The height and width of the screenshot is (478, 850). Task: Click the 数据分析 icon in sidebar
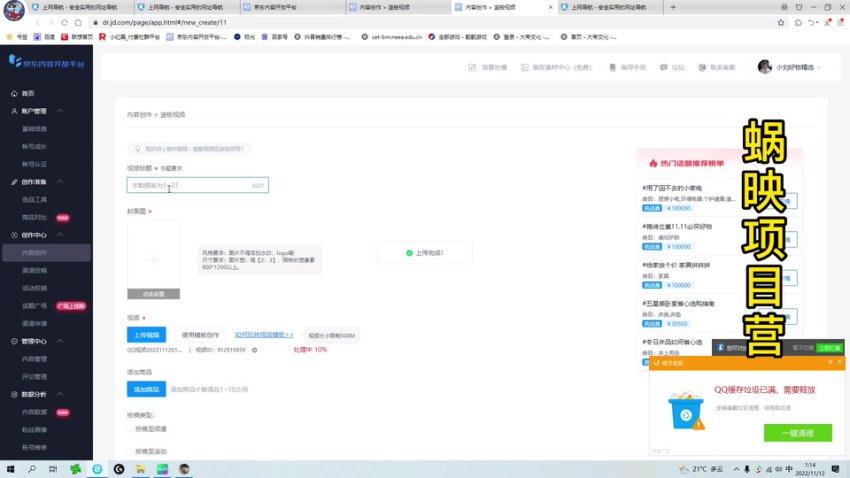14,395
